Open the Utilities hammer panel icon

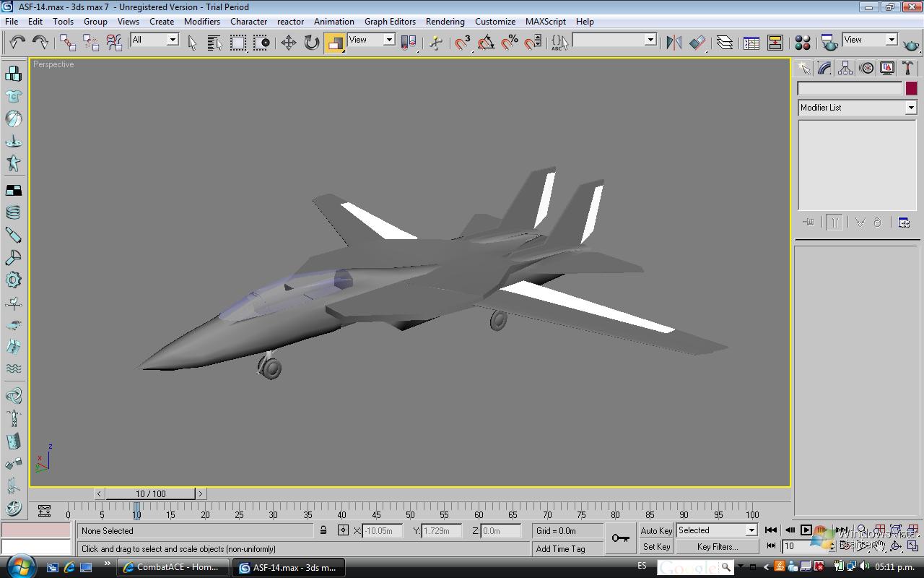point(907,68)
